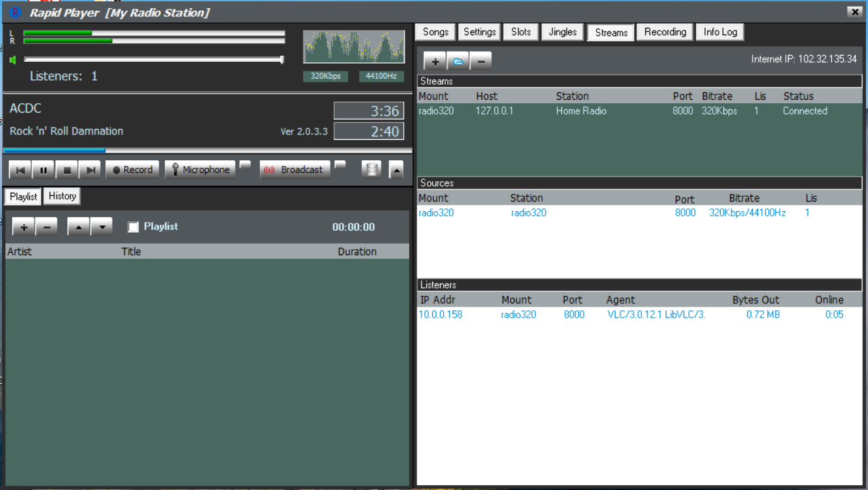Add a new stream with the plus icon
The image size is (868, 490).
[x=435, y=62]
